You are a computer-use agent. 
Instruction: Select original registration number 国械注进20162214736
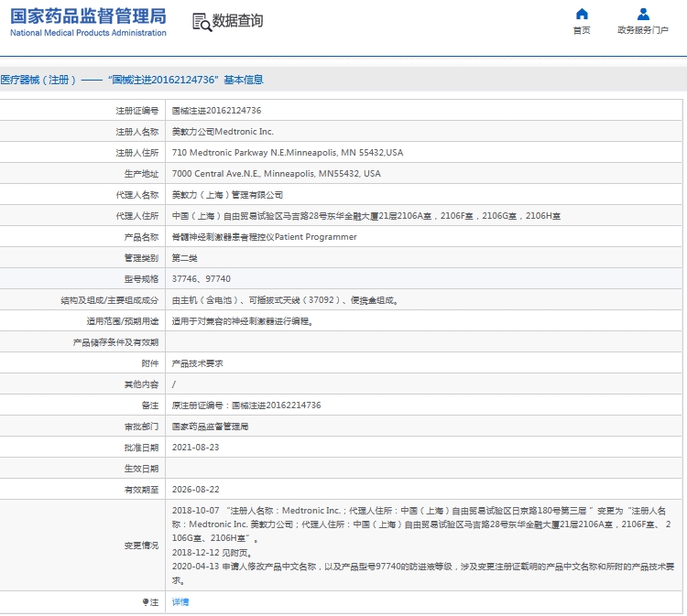pyautogui.click(x=246, y=405)
